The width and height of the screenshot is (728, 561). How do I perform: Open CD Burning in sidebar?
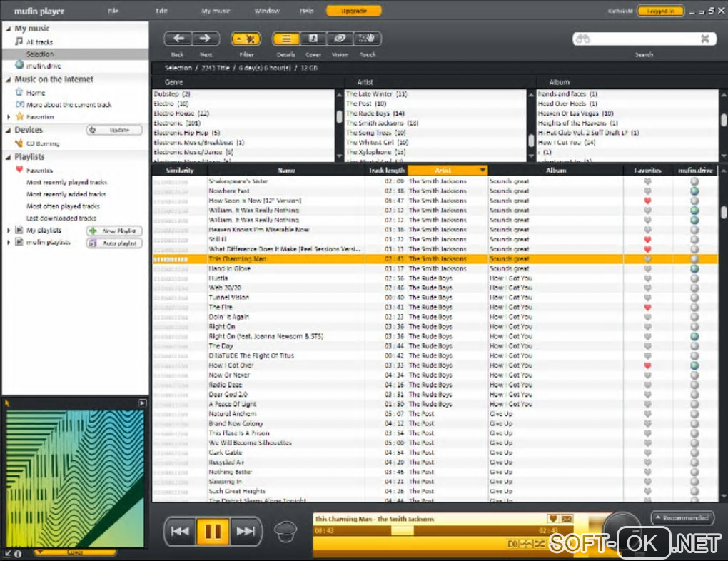click(x=43, y=143)
